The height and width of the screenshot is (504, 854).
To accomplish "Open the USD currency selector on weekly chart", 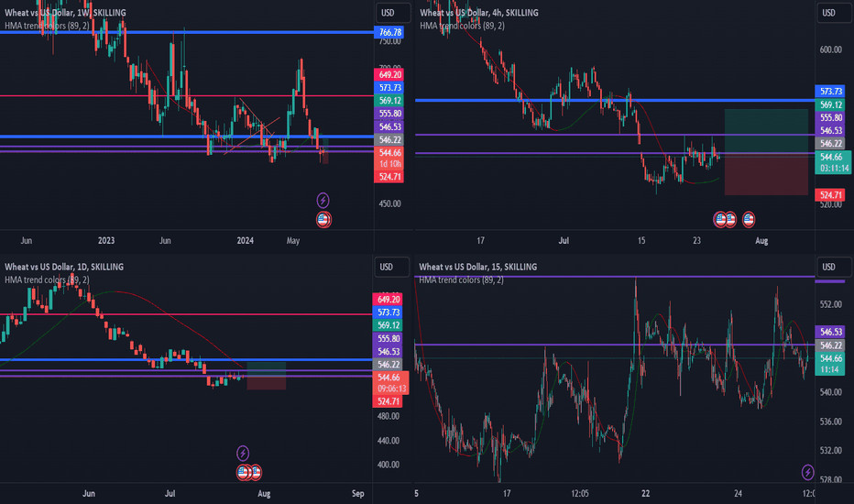I will 388,13.
